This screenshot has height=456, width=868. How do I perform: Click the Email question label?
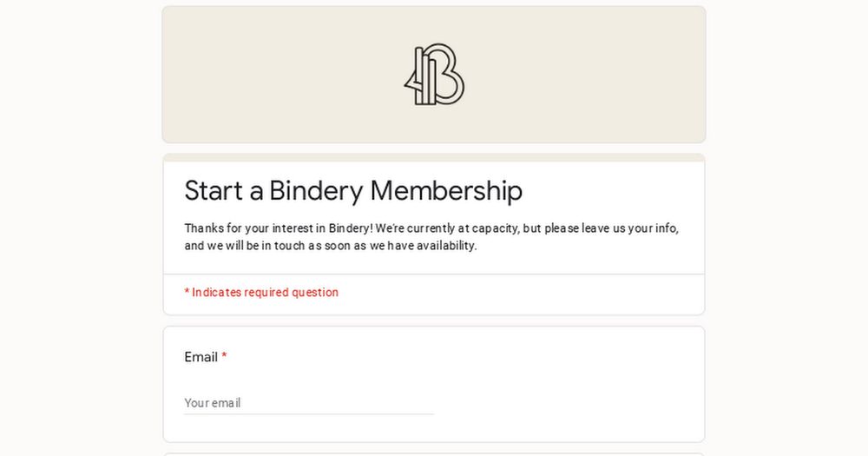201,357
